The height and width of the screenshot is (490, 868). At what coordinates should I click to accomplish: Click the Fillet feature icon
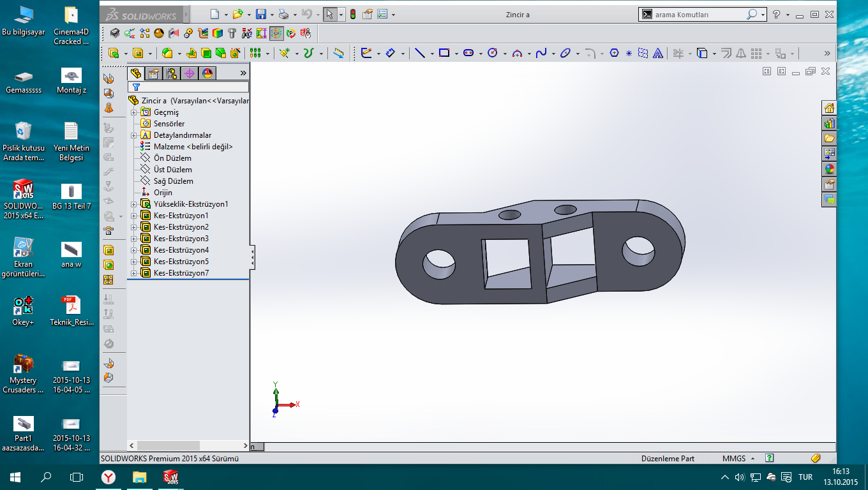click(x=167, y=54)
